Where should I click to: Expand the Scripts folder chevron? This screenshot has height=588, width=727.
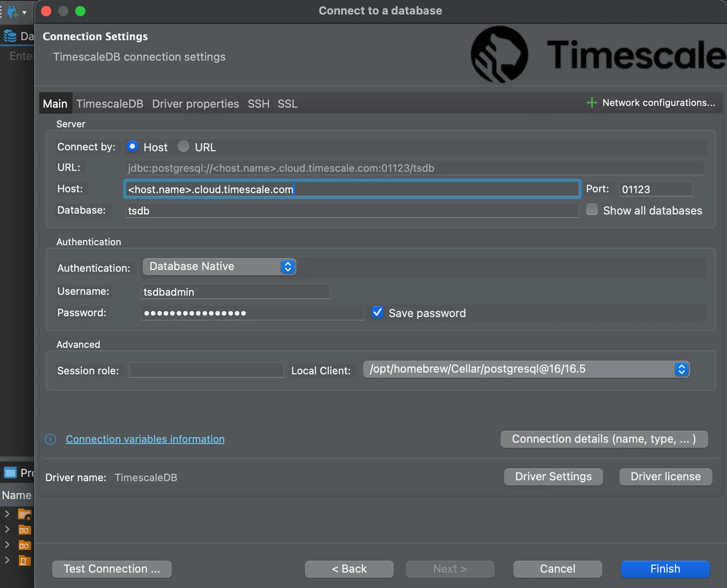pos(7,560)
